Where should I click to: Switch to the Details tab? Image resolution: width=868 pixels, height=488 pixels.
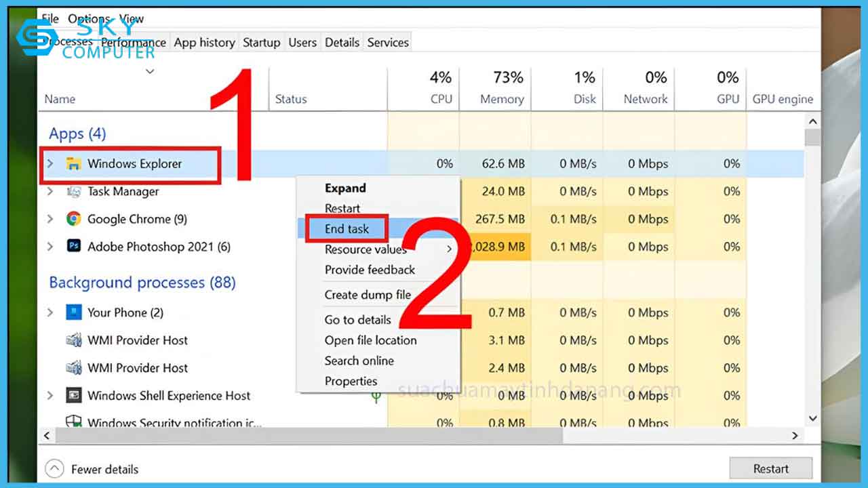pyautogui.click(x=342, y=42)
